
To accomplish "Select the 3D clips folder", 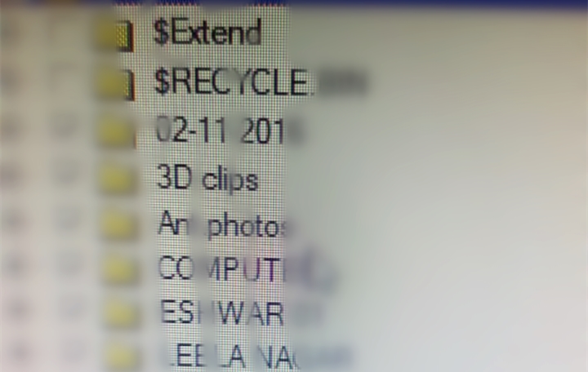I will pyautogui.click(x=207, y=179).
